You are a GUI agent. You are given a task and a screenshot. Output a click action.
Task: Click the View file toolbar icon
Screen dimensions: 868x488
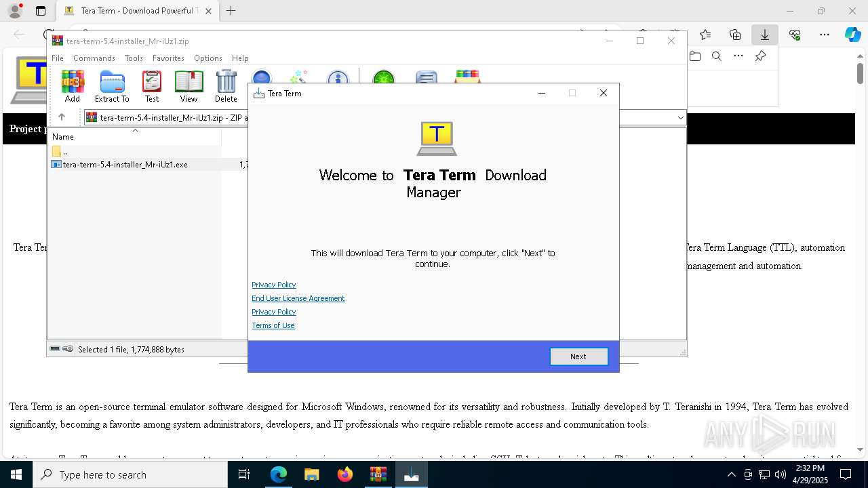(x=189, y=86)
